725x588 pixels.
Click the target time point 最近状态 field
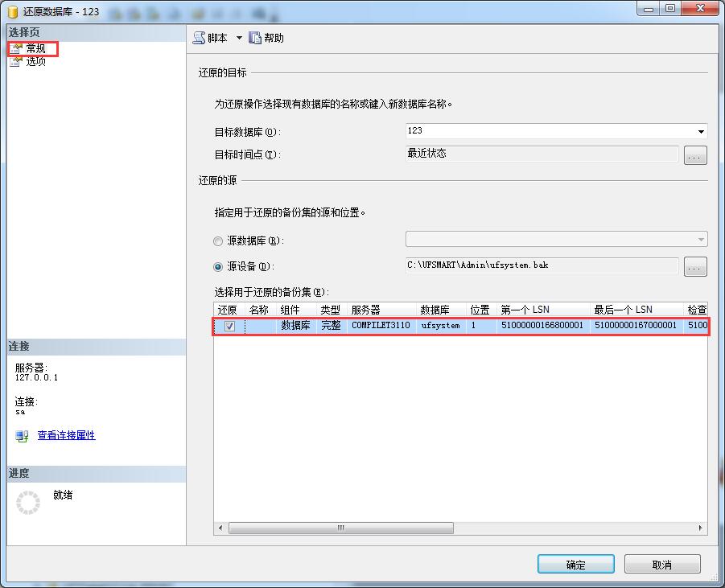542,154
